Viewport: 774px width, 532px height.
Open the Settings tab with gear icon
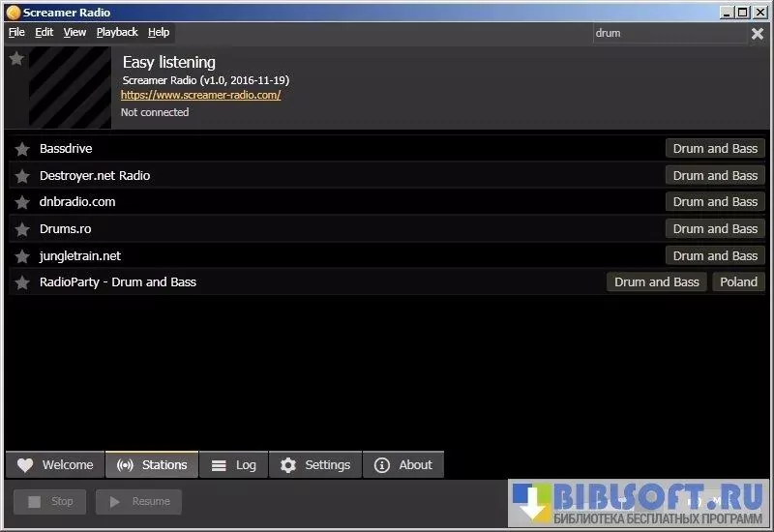[315, 465]
